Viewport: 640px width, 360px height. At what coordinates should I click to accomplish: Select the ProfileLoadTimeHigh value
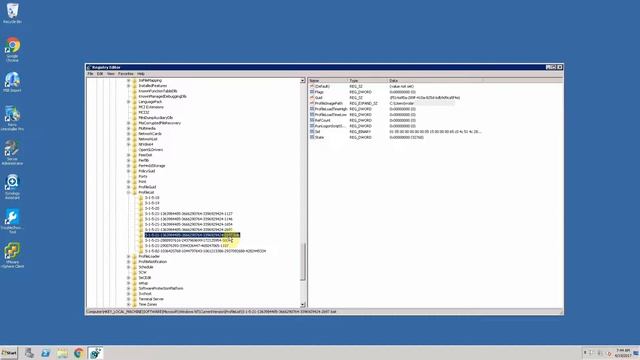(x=331, y=109)
